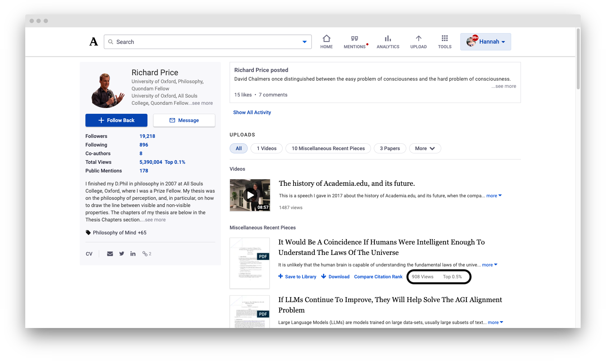
Task: Open the Academia logo home link
Action: point(94,42)
